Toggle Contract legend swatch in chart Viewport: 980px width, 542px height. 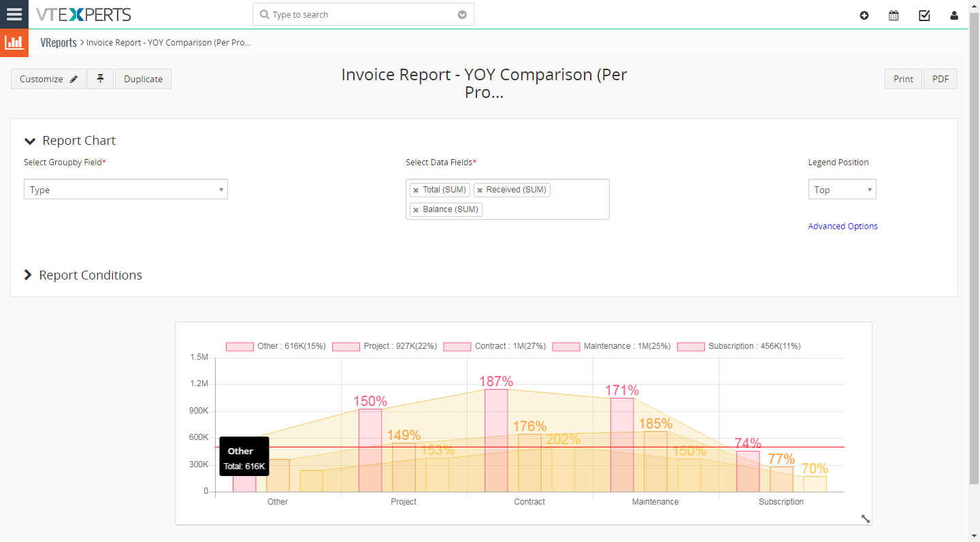(x=457, y=346)
